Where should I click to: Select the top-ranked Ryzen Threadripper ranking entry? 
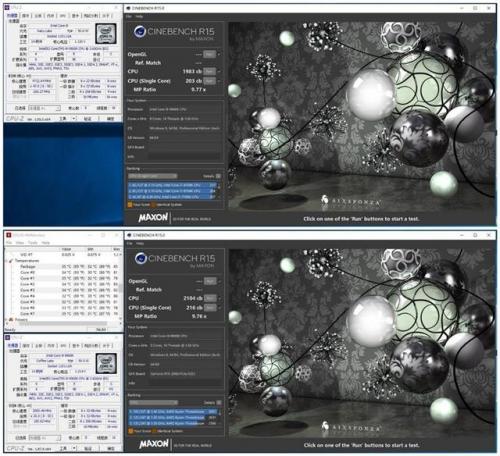[x=173, y=412]
